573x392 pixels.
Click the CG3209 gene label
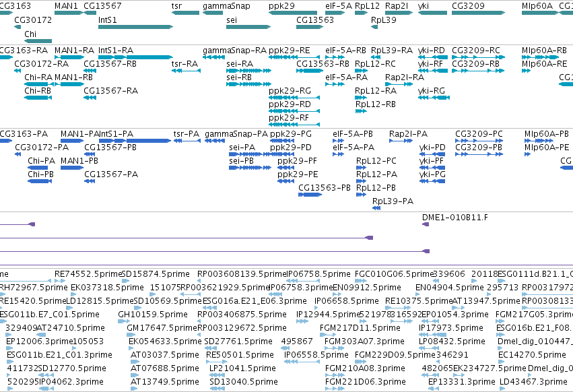coord(468,6)
